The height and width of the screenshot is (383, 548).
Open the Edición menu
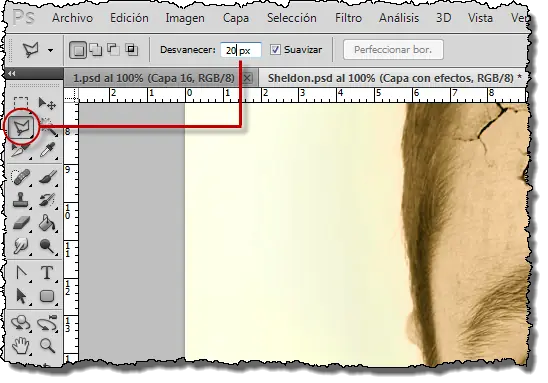pyautogui.click(x=129, y=18)
